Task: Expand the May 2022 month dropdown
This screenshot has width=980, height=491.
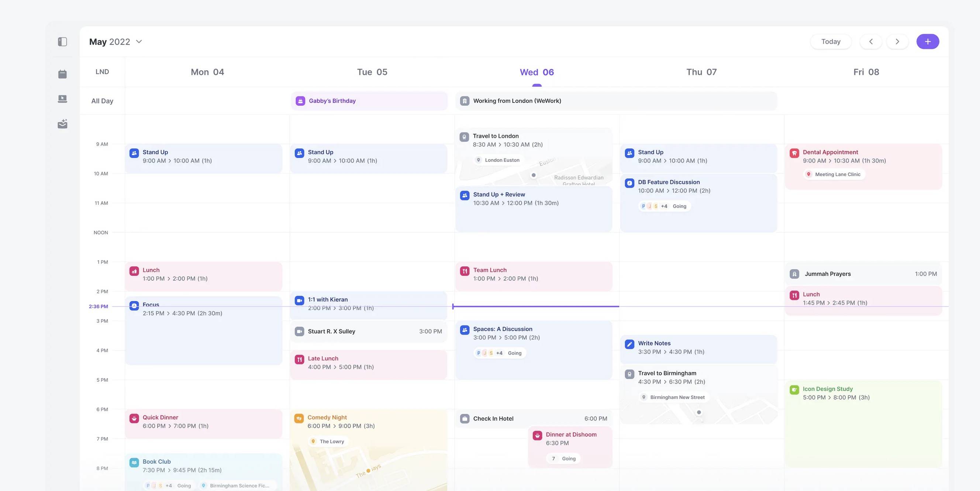Action: tap(139, 41)
